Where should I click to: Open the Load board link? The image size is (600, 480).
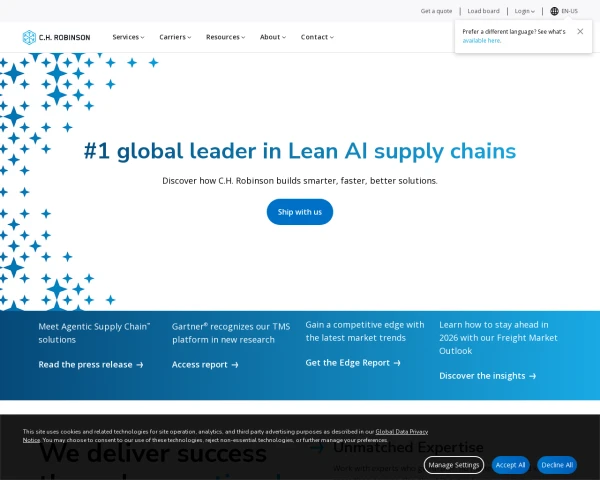pos(483,11)
